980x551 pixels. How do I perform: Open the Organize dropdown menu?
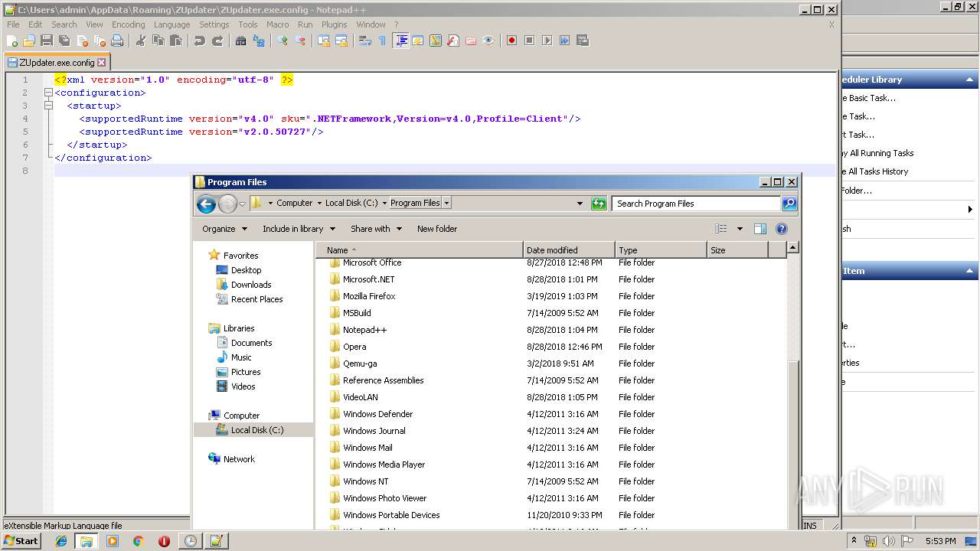(224, 229)
